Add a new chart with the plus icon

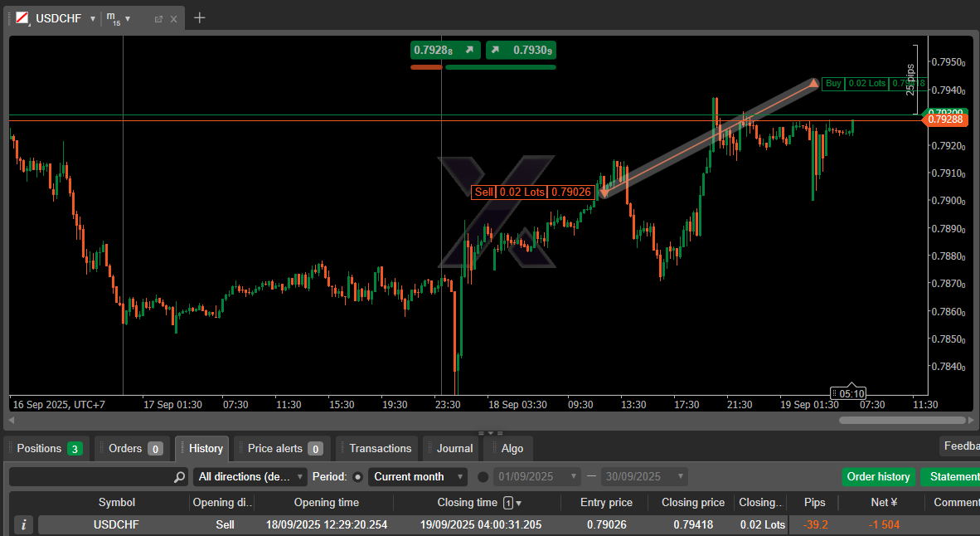pyautogui.click(x=199, y=17)
